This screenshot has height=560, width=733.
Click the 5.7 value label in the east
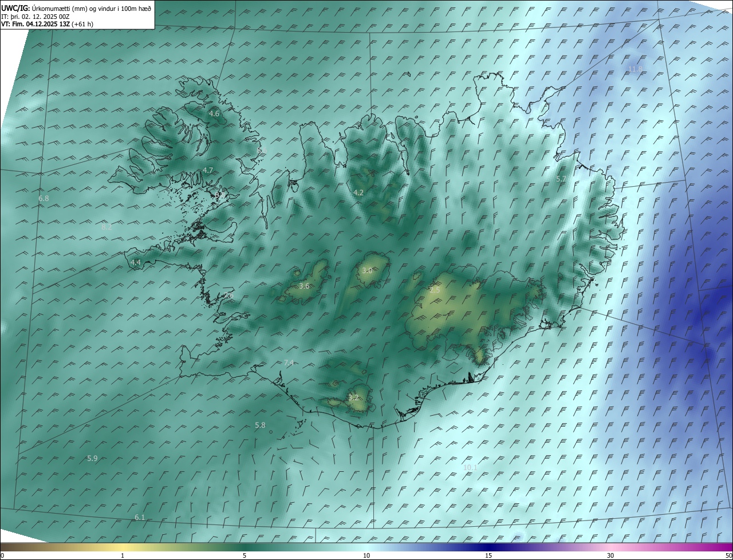(561, 179)
